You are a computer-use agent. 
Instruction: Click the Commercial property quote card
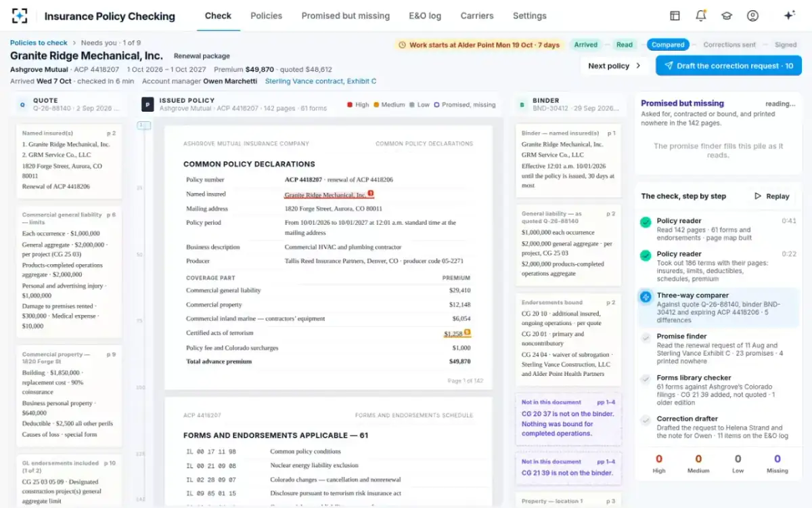69,396
